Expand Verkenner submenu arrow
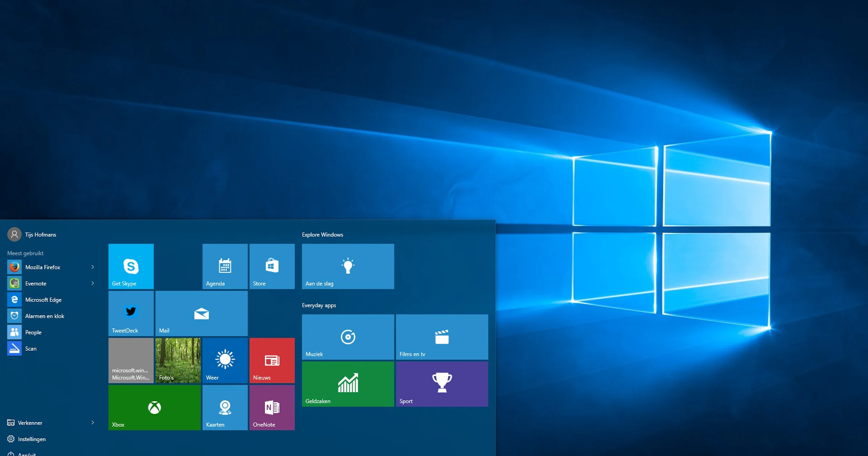This screenshot has width=868, height=456. (x=93, y=422)
